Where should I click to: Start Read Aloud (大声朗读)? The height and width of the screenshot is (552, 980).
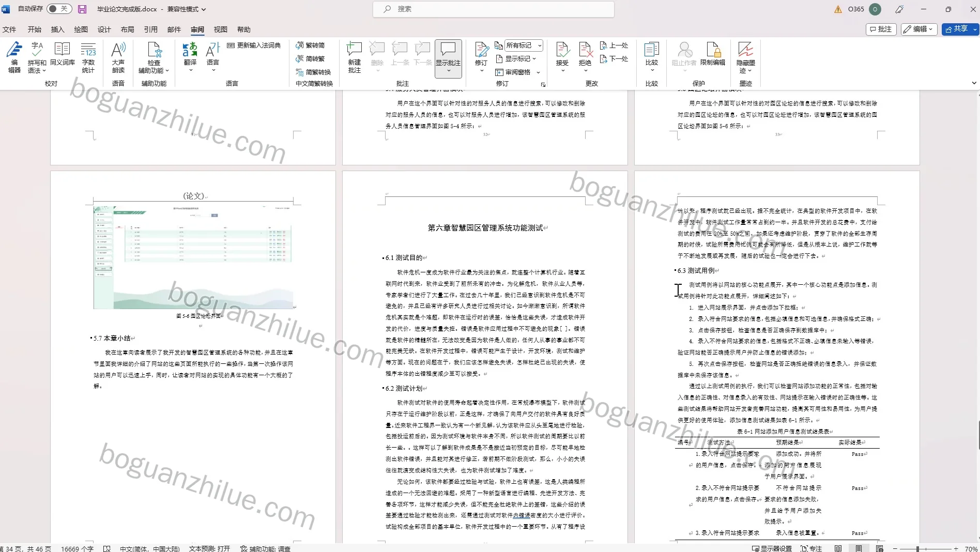click(x=118, y=57)
